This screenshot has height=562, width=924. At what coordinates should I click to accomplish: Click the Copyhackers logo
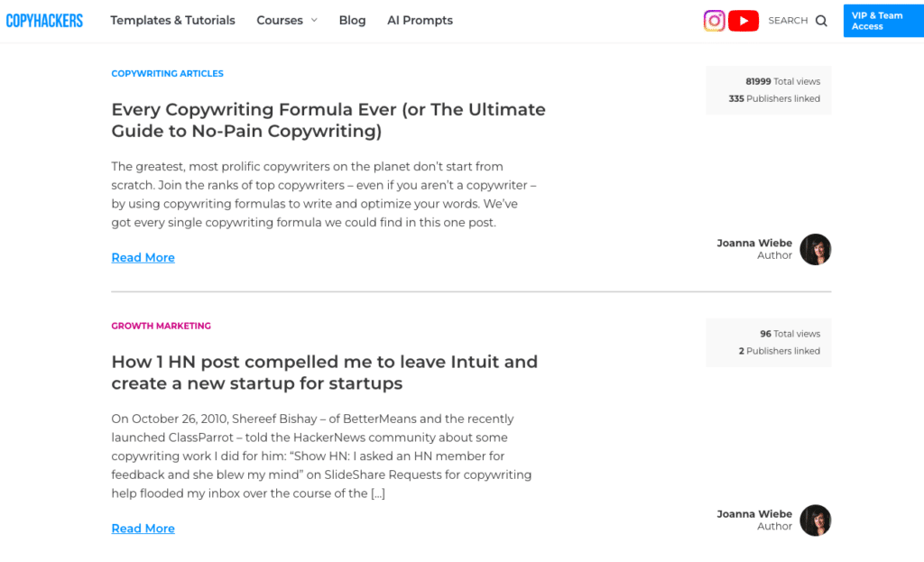[44, 21]
